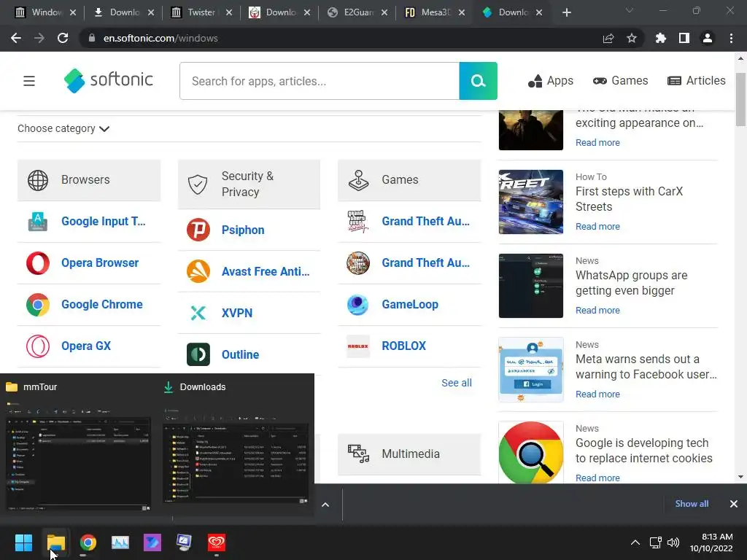This screenshot has width=747, height=560.
Task: Click the volume speaker tray icon
Action: point(673,542)
